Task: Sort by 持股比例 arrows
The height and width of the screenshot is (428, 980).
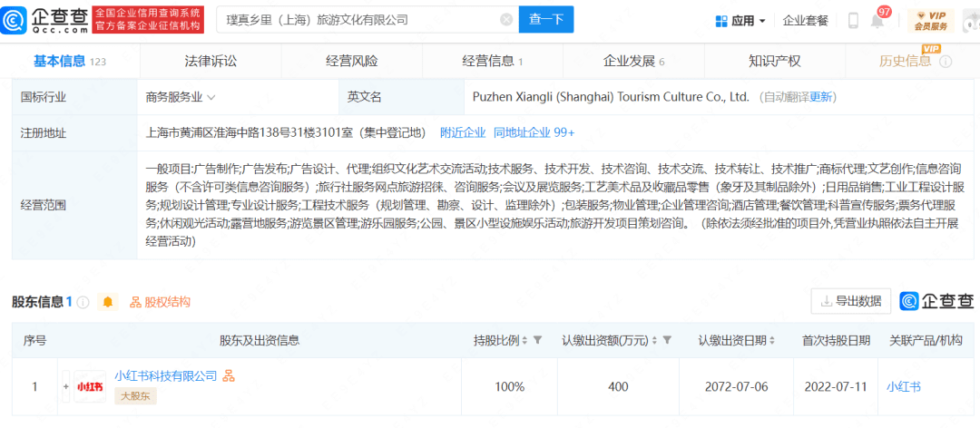Action: tap(524, 341)
